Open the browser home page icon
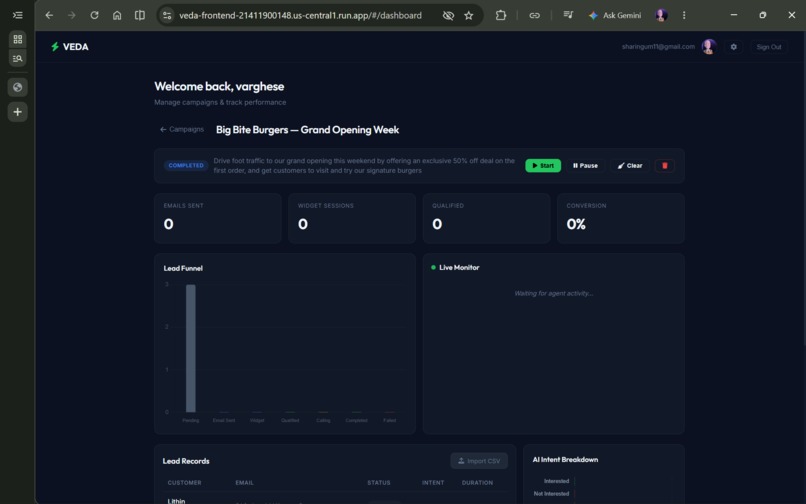Viewport: 806px width, 504px height. [x=117, y=15]
